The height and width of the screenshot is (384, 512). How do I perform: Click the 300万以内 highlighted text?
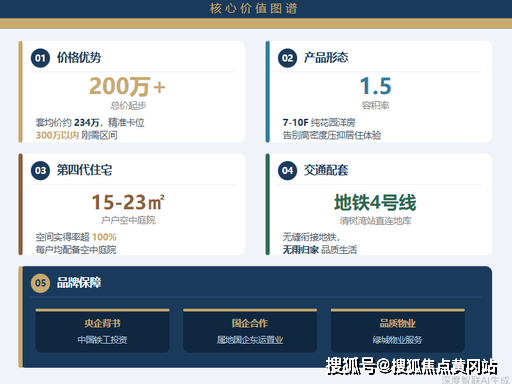57,135
